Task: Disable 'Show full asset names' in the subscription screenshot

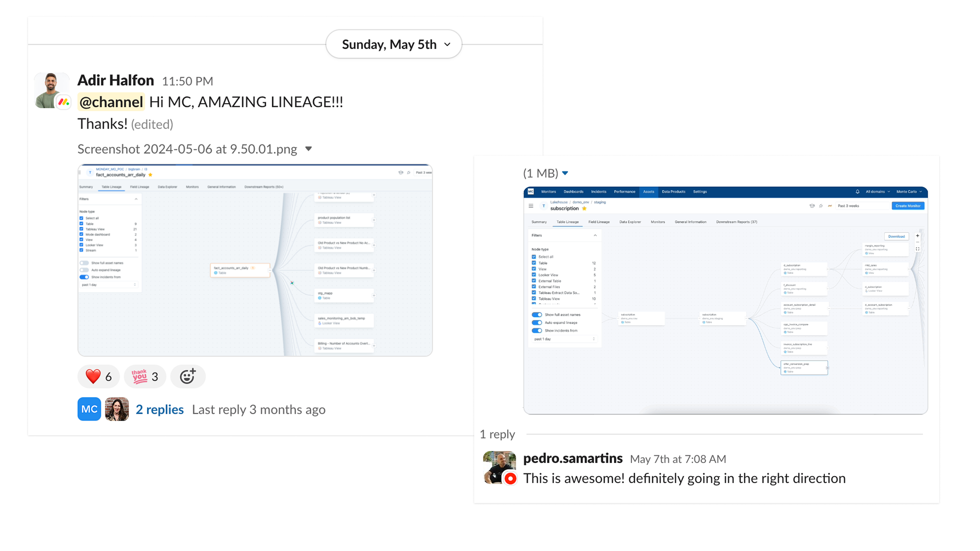Action: pyautogui.click(x=537, y=315)
